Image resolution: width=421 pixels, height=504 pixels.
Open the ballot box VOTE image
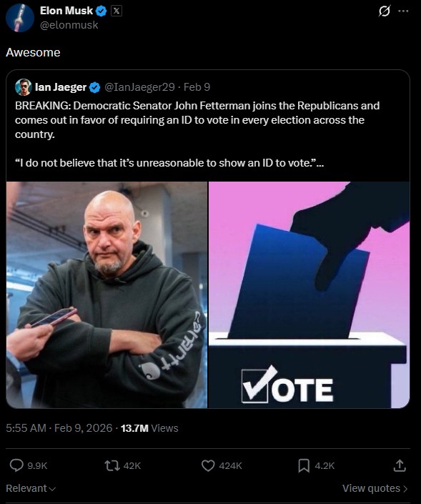pyautogui.click(x=309, y=295)
